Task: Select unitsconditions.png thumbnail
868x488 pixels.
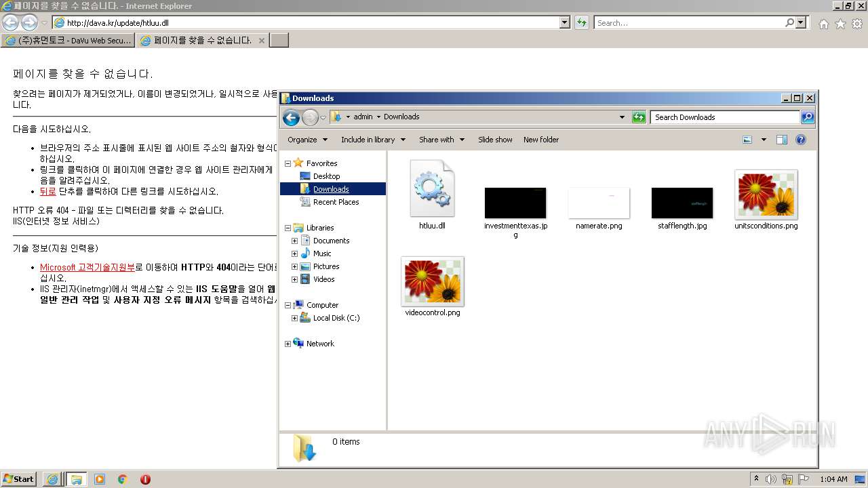Action: [766, 194]
